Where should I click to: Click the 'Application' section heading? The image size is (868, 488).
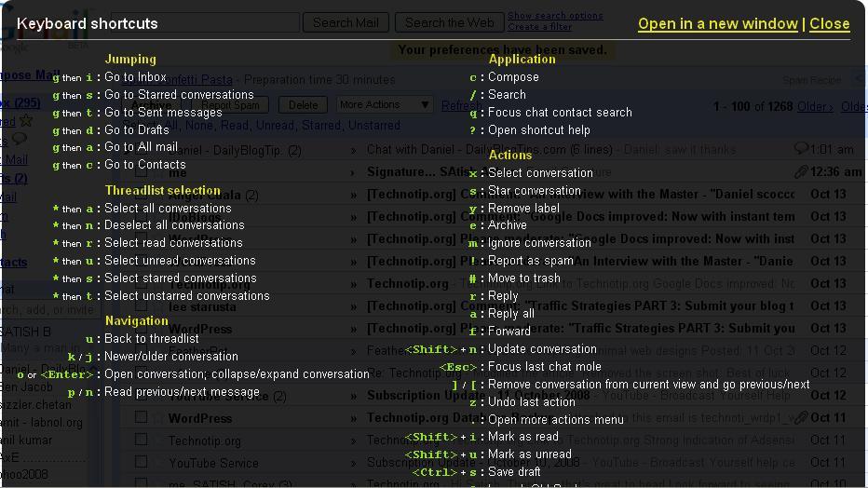[x=522, y=60]
